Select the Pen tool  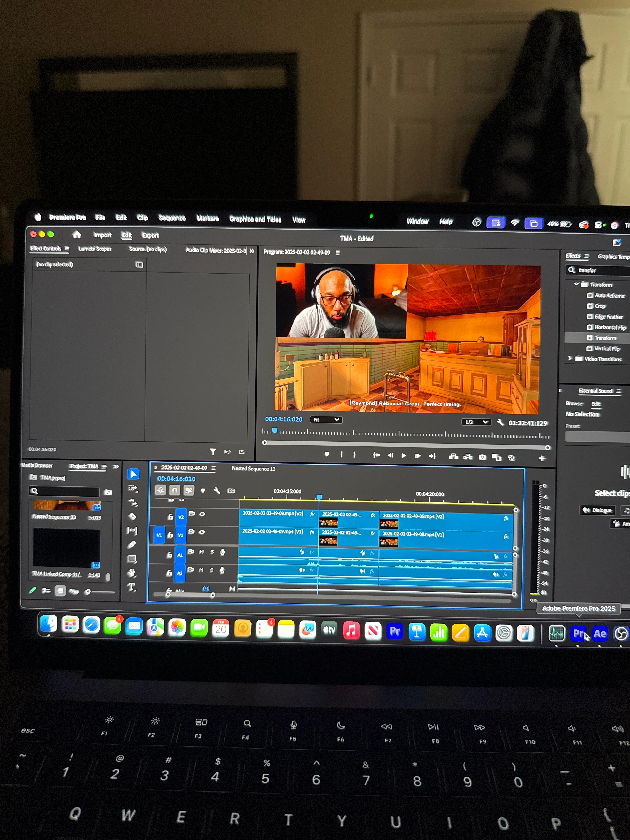tap(132, 545)
